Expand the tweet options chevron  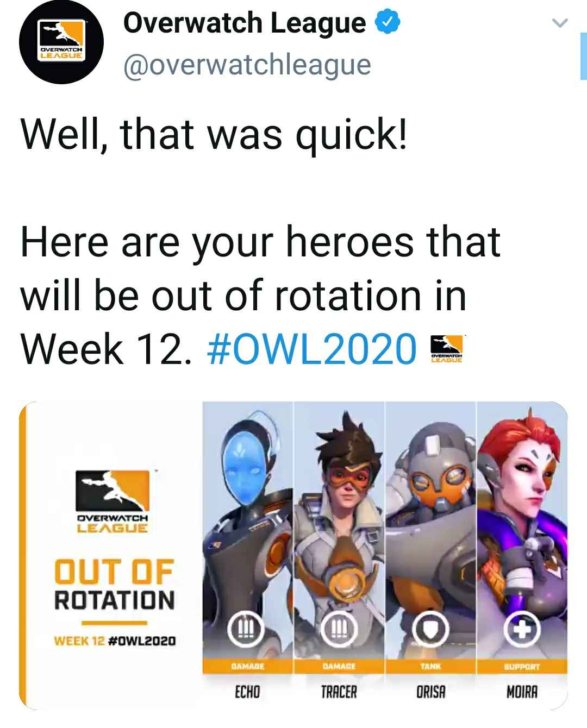[559, 23]
